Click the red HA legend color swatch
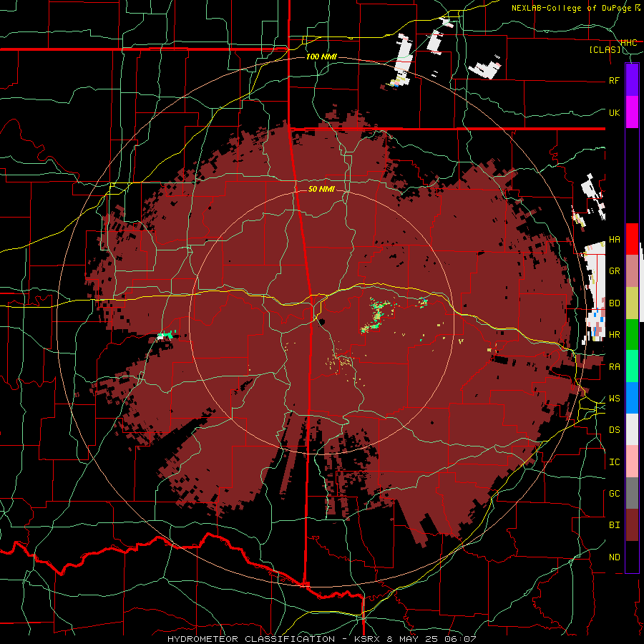 (x=632, y=239)
